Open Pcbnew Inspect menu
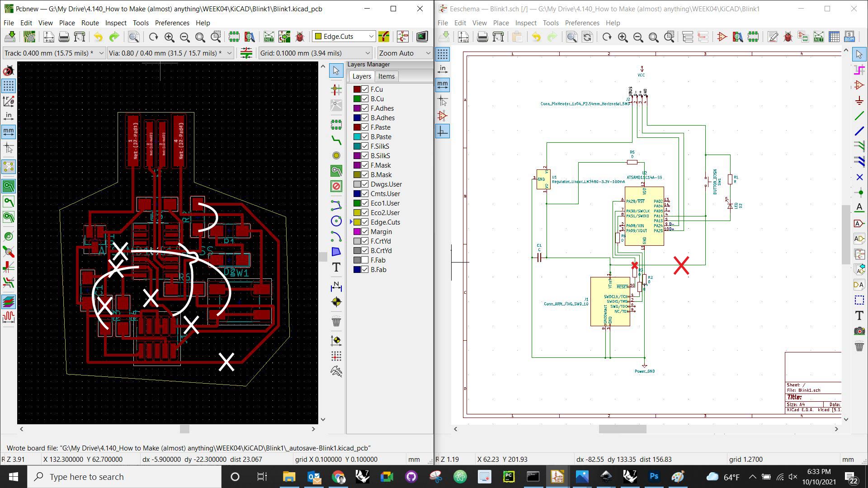868x488 pixels. pos(116,23)
